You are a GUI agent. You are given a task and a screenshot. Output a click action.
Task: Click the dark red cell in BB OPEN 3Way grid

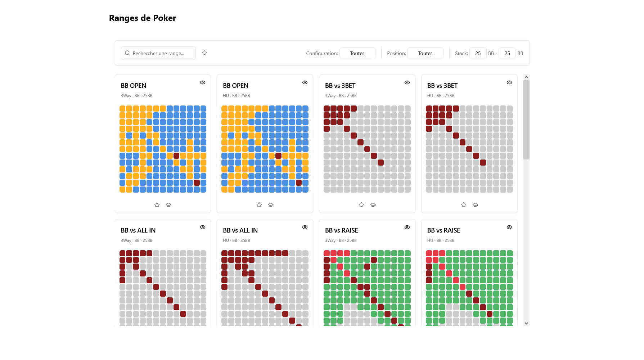pos(176,156)
